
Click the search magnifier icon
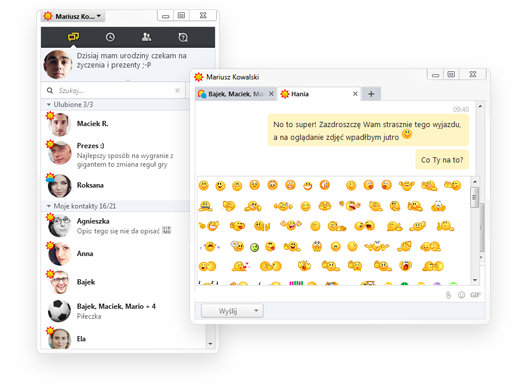50,91
